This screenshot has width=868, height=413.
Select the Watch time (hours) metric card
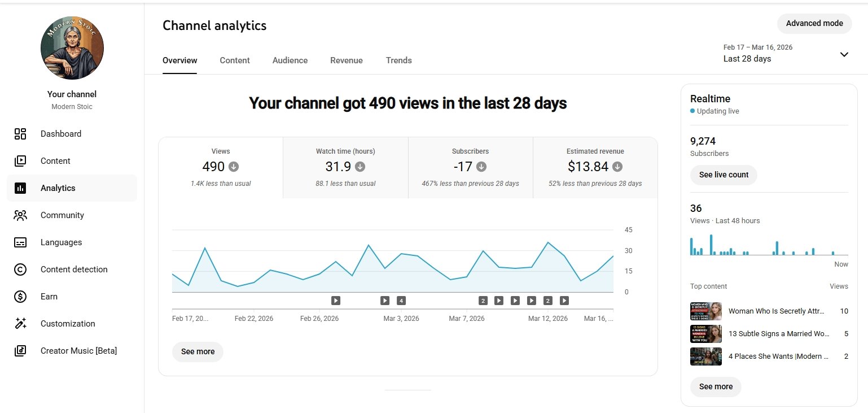point(345,167)
